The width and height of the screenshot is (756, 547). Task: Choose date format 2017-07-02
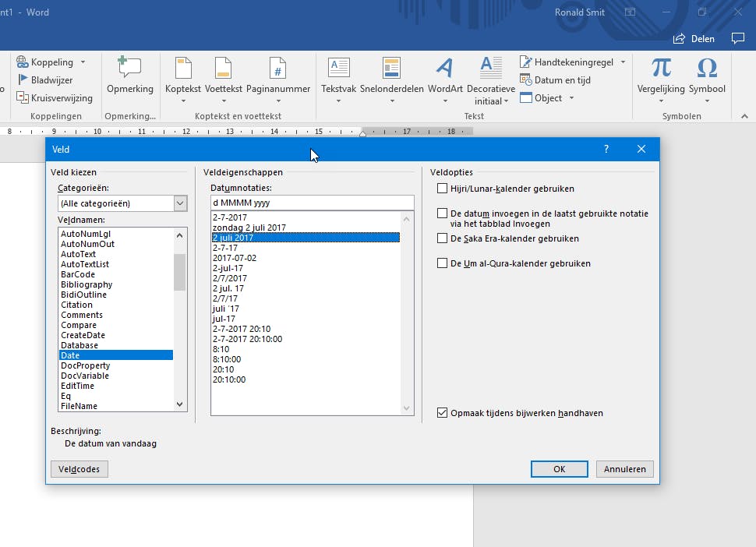pyautogui.click(x=235, y=258)
